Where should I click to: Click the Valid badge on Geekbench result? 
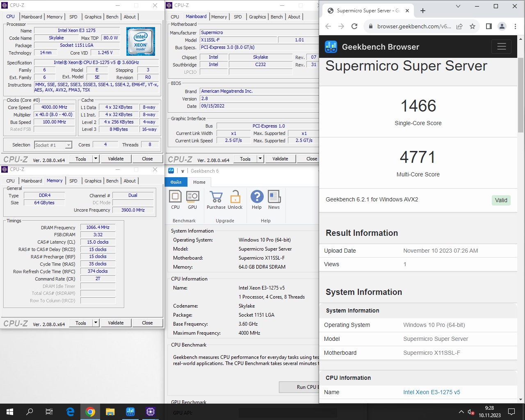click(x=501, y=200)
